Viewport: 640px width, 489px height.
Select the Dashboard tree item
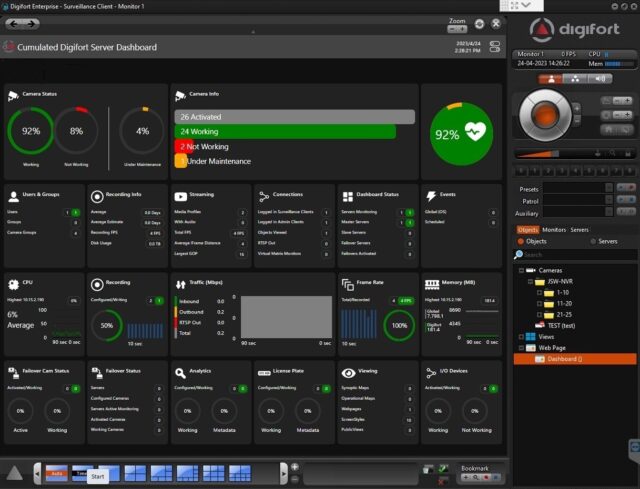[575, 359]
